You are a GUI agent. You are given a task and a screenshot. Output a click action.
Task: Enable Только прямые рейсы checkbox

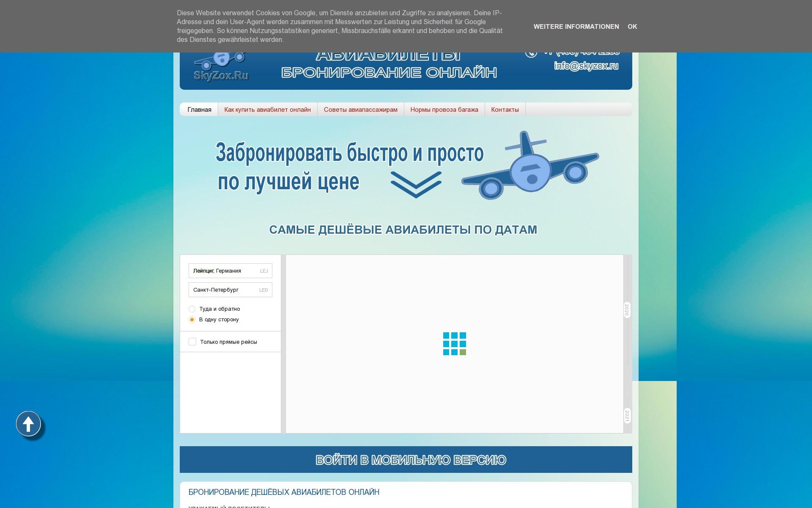click(x=192, y=342)
